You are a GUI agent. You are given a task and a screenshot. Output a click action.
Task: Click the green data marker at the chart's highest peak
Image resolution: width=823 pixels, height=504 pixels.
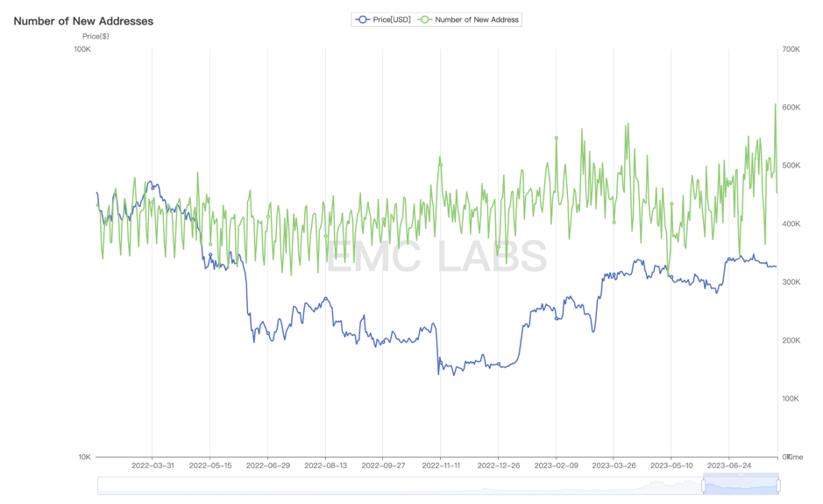click(x=776, y=105)
